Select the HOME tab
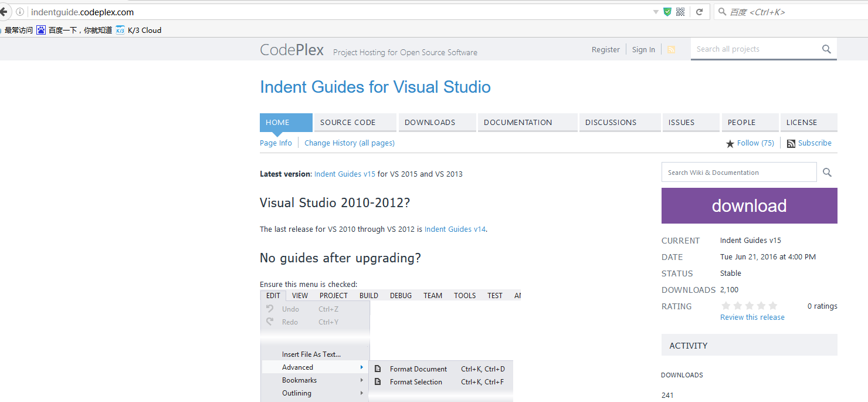 click(x=286, y=122)
